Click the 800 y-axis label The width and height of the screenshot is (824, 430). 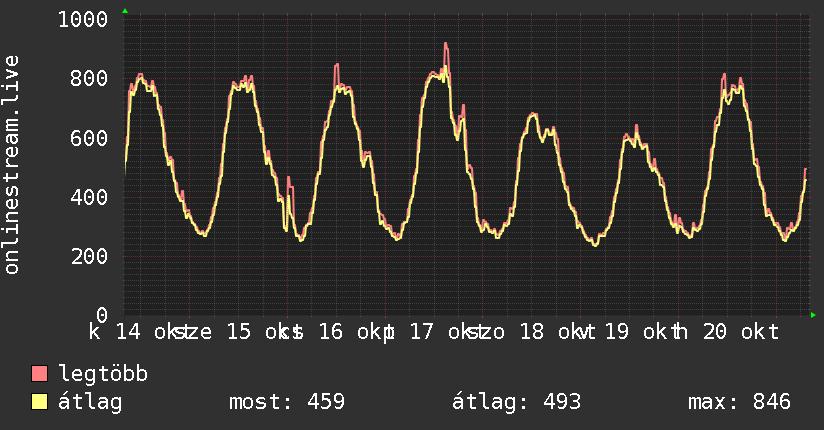[89, 78]
